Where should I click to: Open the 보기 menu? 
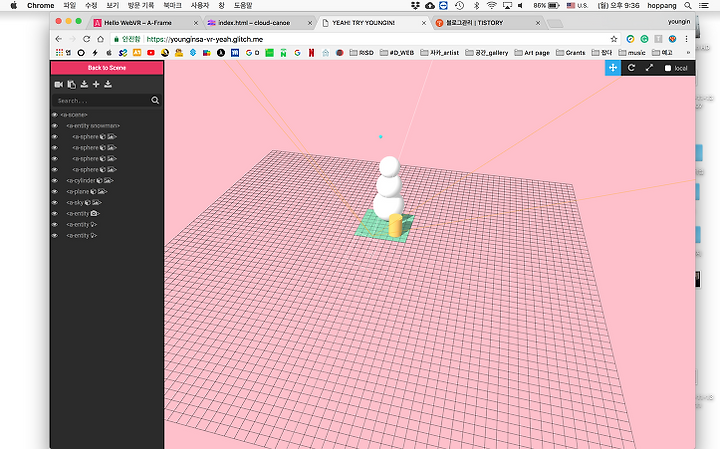click(x=112, y=6)
